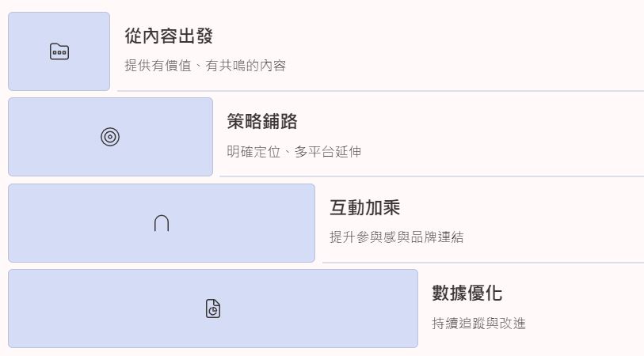Select the blue block beside 互動加乘
644x356 pixels.
pyautogui.click(x=162, y=223)
